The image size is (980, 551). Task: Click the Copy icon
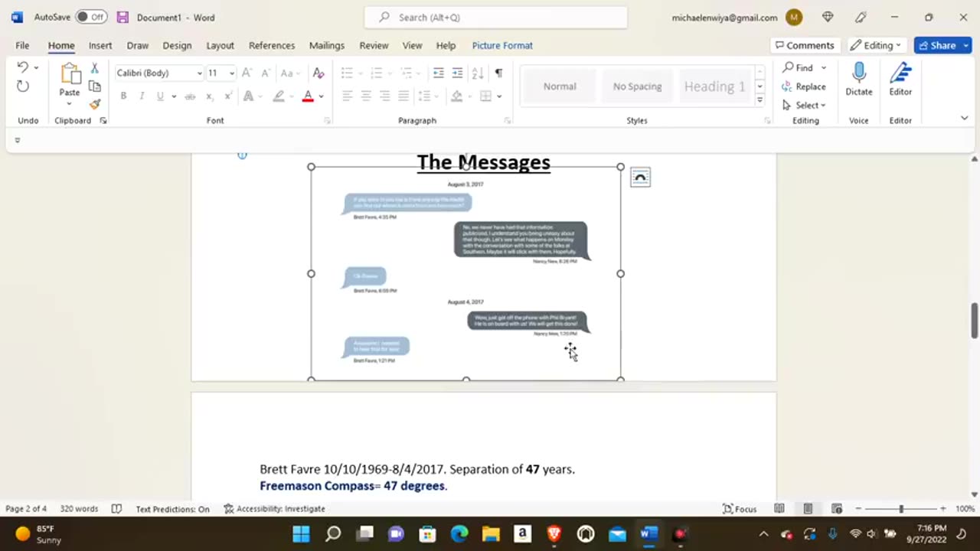(95, 86)
